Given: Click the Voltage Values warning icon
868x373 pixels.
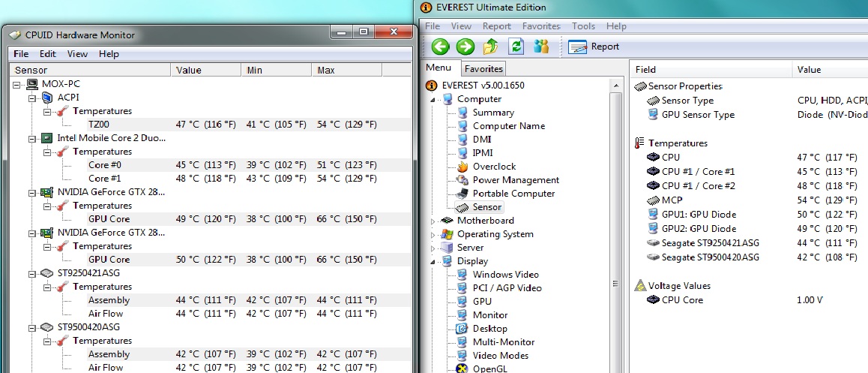Looking at the screenshot, I should tap(640, 286).
